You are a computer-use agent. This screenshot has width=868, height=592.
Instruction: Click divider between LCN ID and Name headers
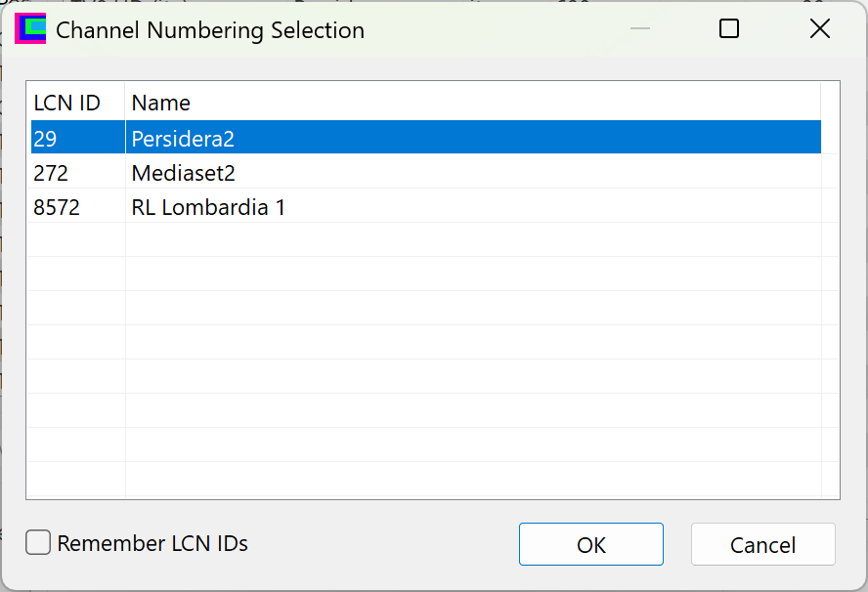(125, 103)
